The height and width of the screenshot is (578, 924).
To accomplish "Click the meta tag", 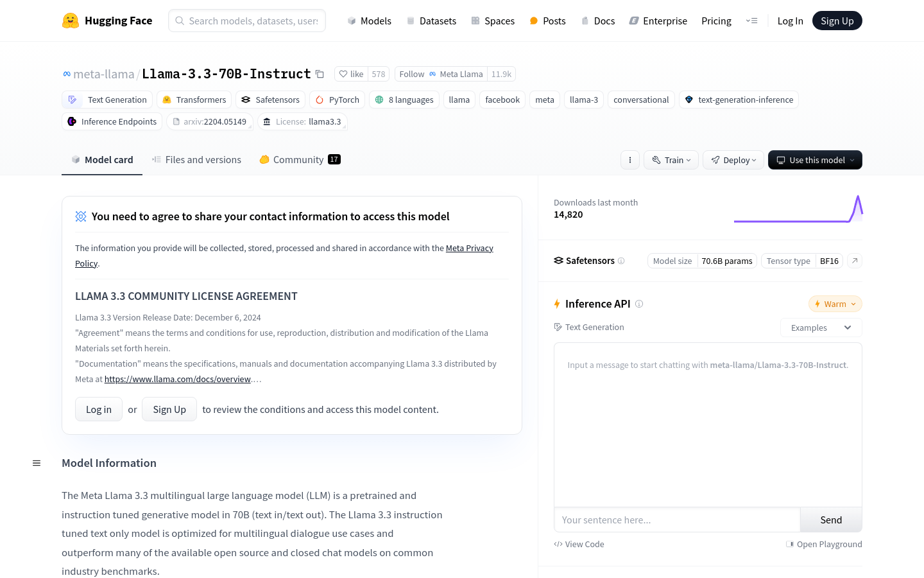I will pos(545,100).
